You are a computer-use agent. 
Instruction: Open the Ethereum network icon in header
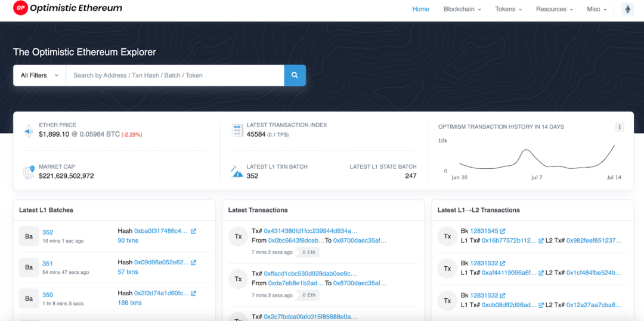[x=627, y=9]
